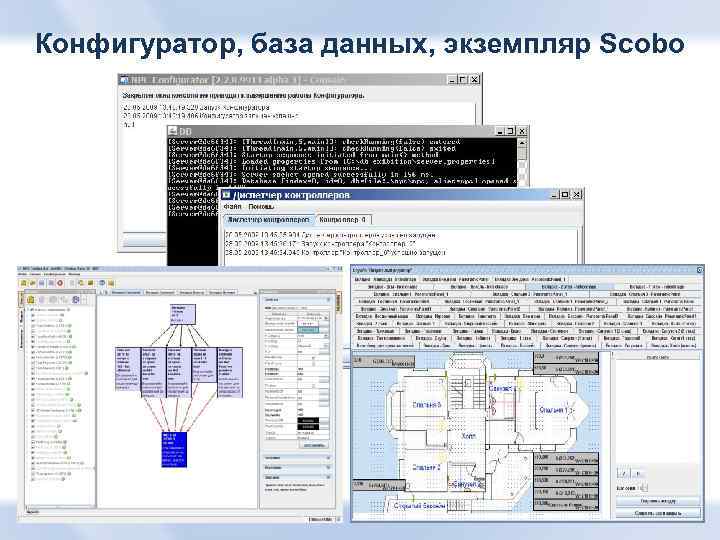Click the lower black color swatch in properties
Screen dimensions: 720x540
[x=308, y=427]
